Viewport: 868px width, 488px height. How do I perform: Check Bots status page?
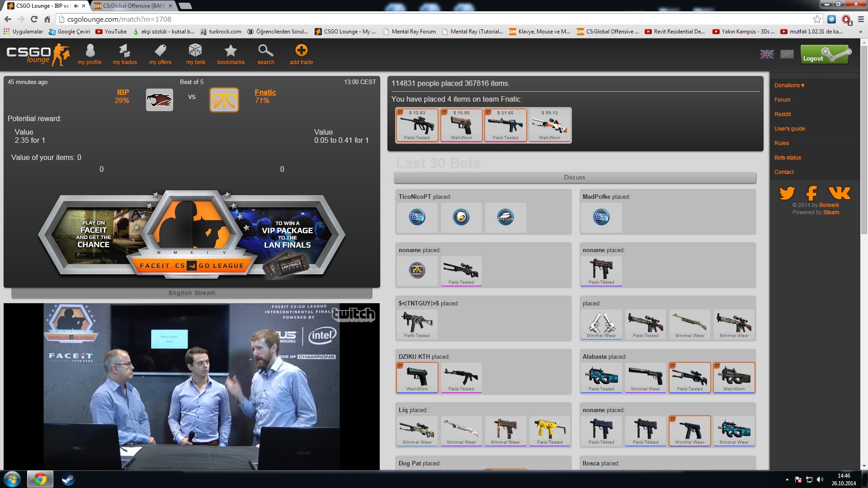click(x=788, y=158)
